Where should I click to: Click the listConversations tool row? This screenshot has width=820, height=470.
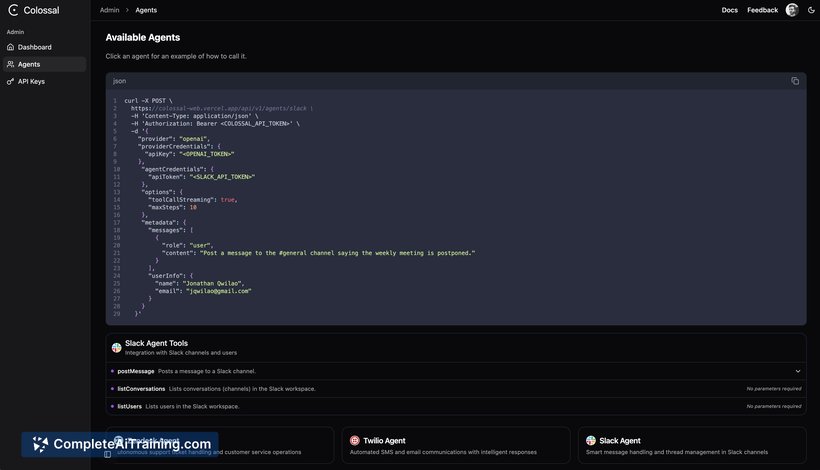click(x=456, y=389)
